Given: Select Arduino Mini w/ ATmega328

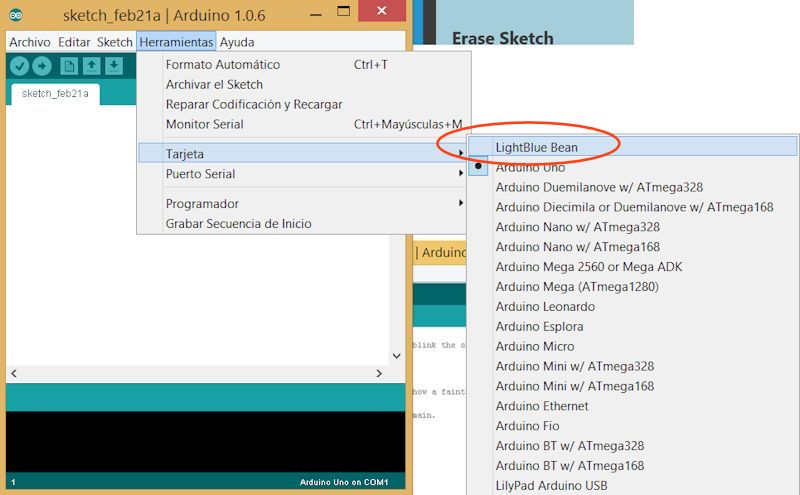Looking at the screenshot, I should tap(633, 366).
